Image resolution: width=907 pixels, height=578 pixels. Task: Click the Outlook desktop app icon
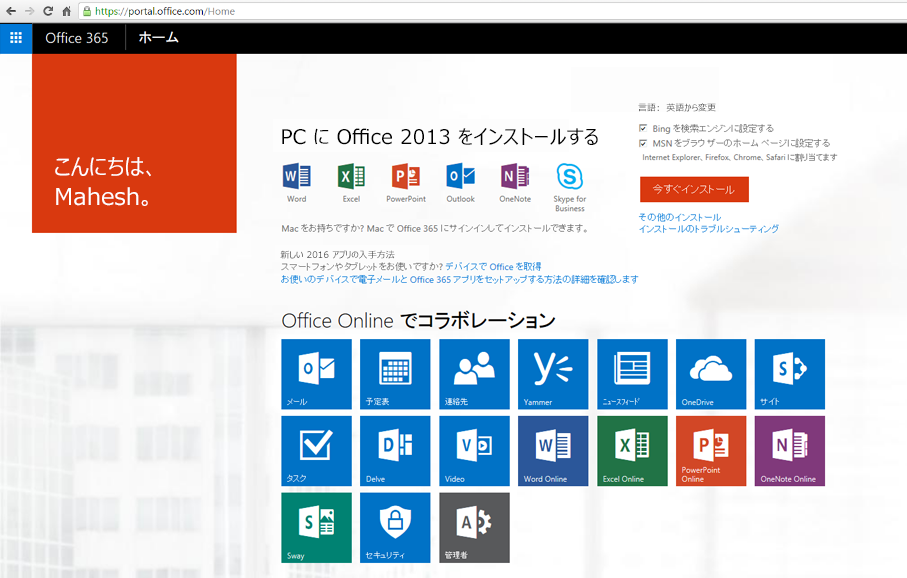(x=460, y=176)
